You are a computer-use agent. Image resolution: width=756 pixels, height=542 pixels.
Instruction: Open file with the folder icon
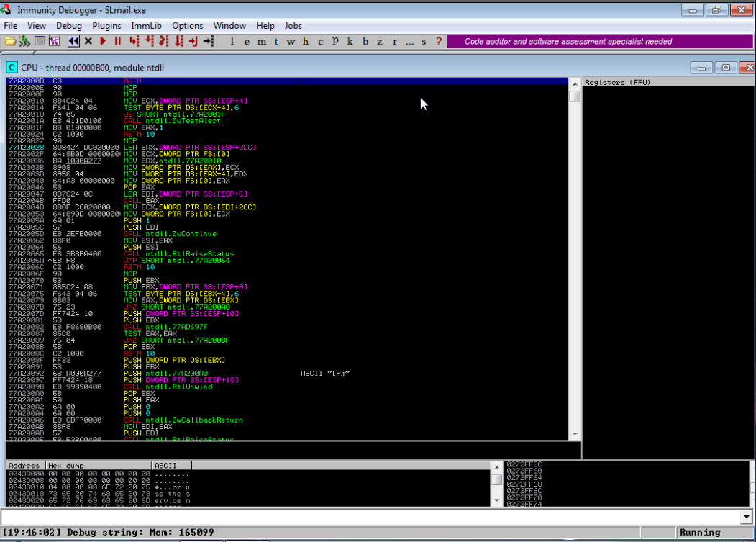point(9,42)
